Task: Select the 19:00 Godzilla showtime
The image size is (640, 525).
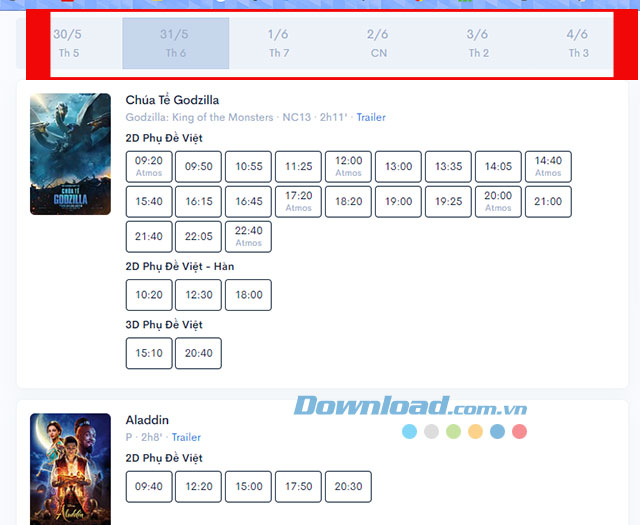Action: pos(398,202)
